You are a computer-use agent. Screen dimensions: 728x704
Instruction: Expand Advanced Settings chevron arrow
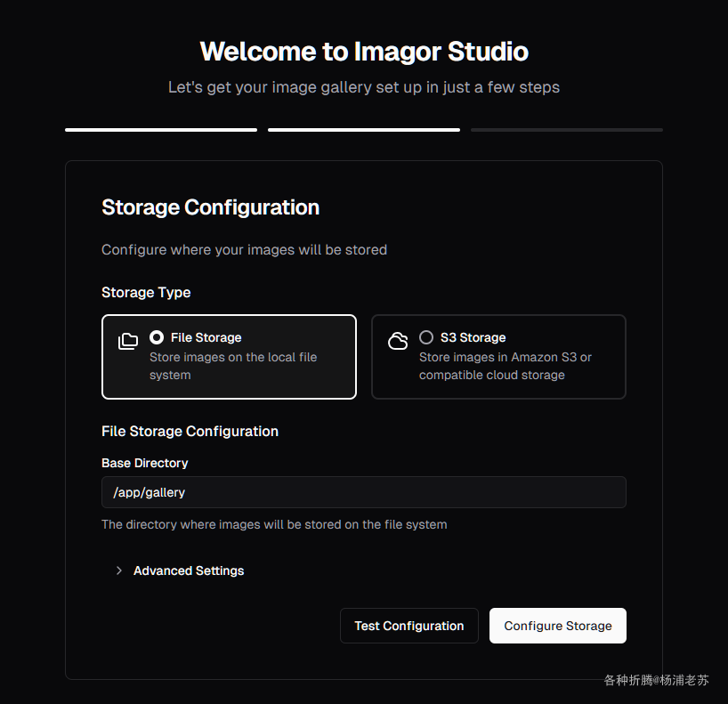119,570
